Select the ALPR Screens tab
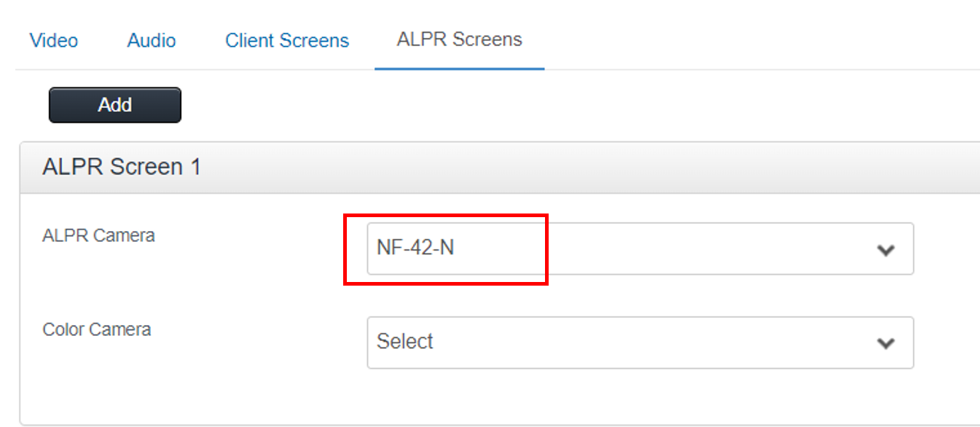980x427 pixels. coord(459,39)
